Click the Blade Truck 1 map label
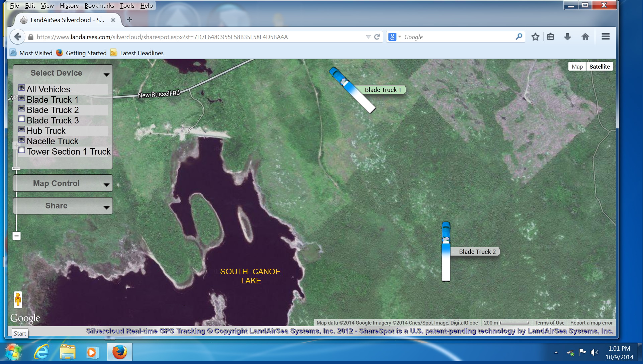Image resolution: width=643 pixels, height=364 pixels. click(x=383, y=90)
